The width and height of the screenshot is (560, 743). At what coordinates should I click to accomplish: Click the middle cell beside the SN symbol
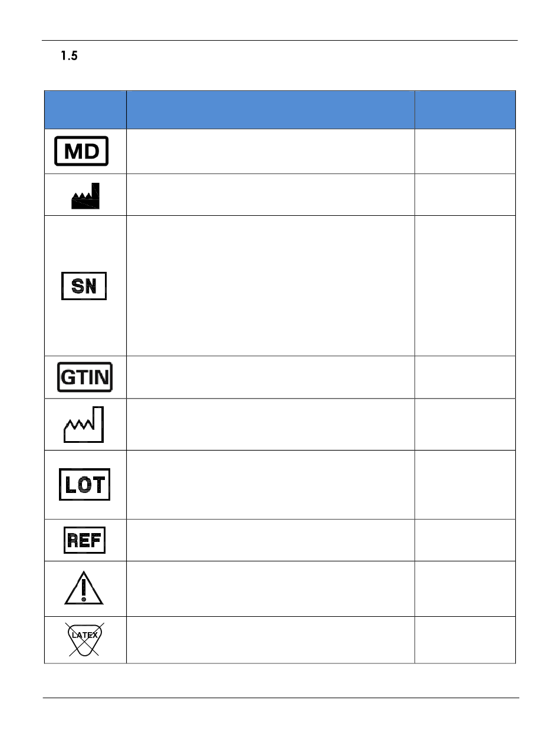click(271, 285)
